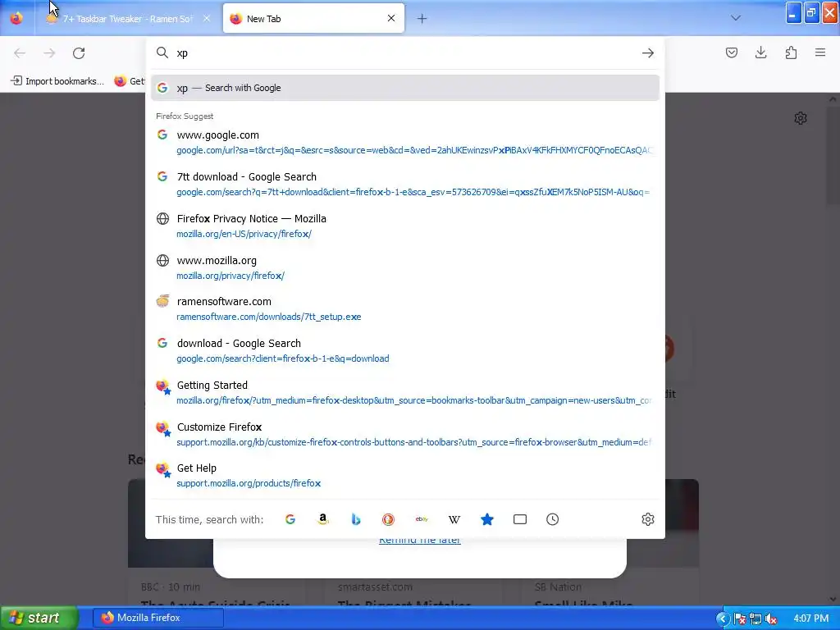Open the Customize Firefox bookmark suggestion
This screenshot has height=630, width=840.
coord(405,434)
